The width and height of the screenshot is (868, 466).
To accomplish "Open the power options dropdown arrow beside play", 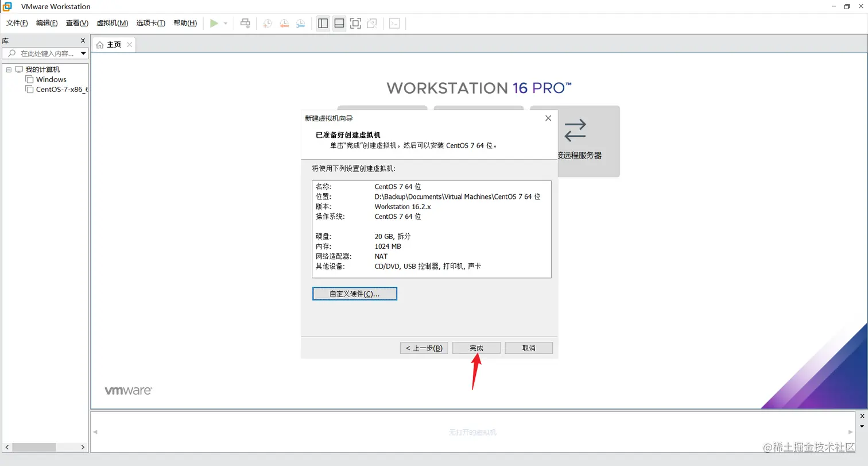I will (x=226, y=24).
